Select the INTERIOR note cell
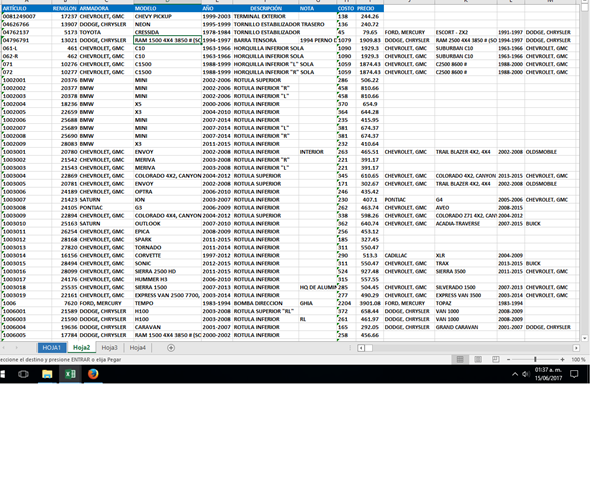 (318, 152)
